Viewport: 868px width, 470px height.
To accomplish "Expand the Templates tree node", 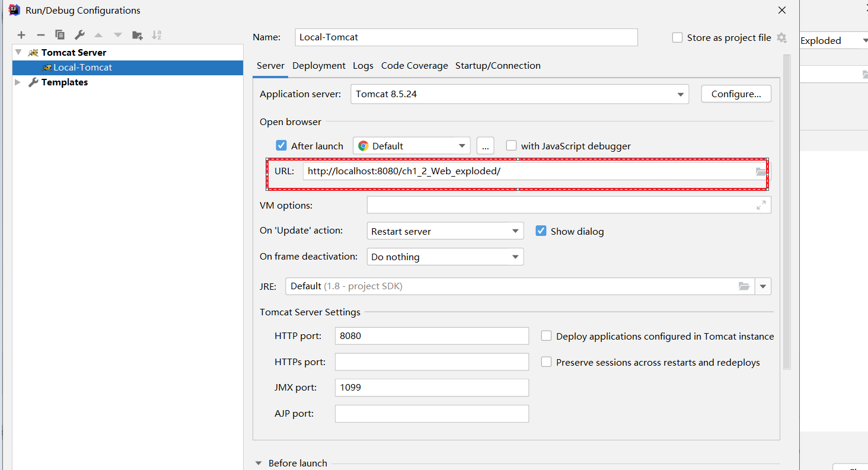I will tap(17, 82).
